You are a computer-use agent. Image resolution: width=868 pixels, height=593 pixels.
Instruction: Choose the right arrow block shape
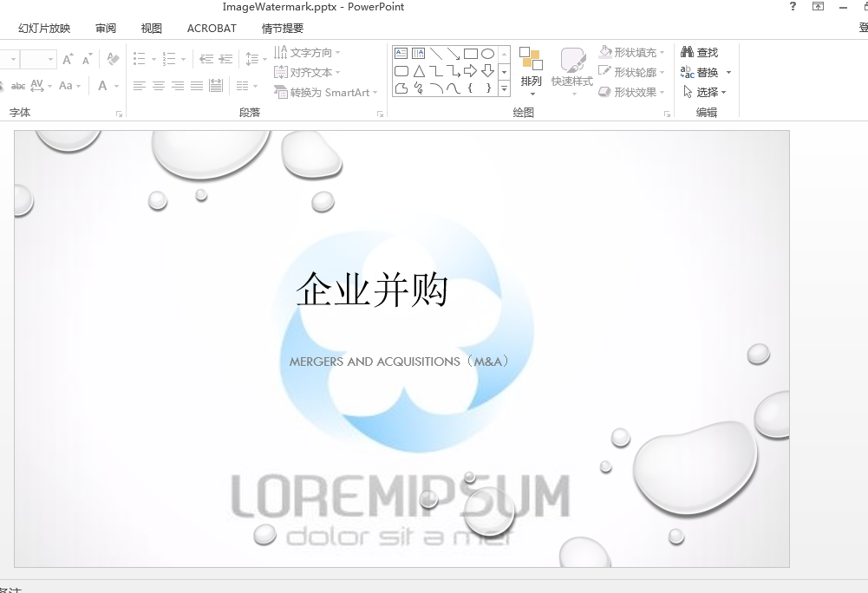[x=471, y=71]
